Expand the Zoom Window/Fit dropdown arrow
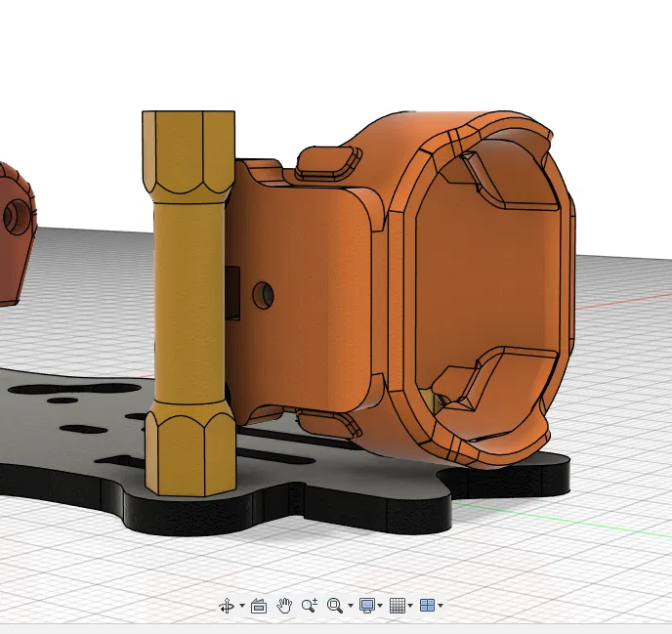This screenshot has height=634, width=672. point(351,606)
